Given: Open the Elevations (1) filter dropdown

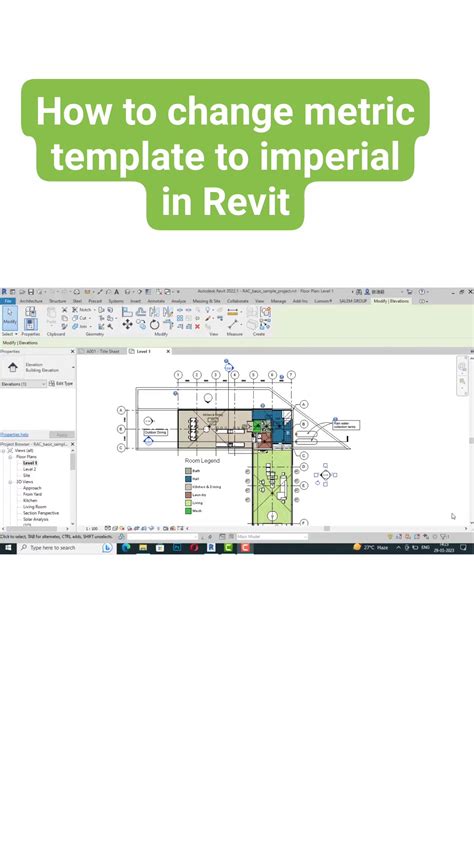Looking at the screenshot, I should tap(24, 384).
